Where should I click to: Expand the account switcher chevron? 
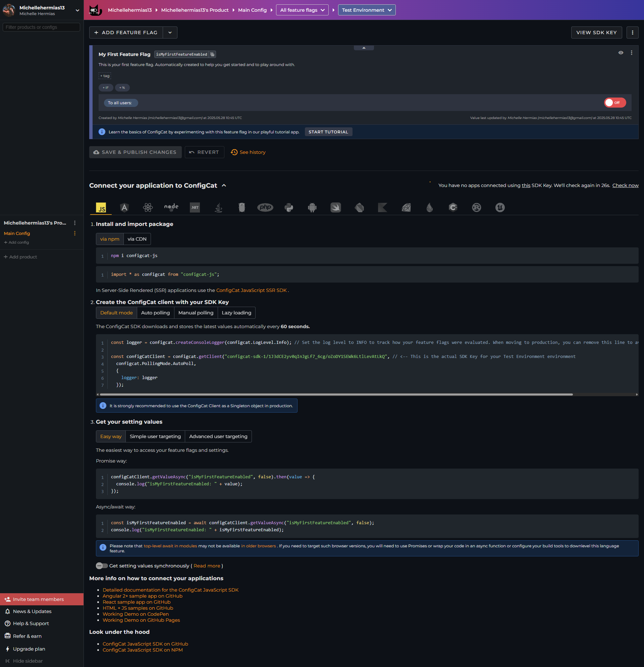(x=77, y=10)
